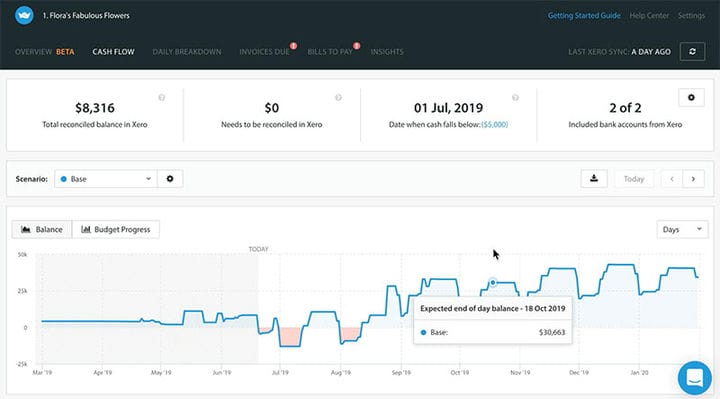Click the Jul '19 axis label
Screen dimensions: 720x399
pyautogui.click(x=280, y=372)
